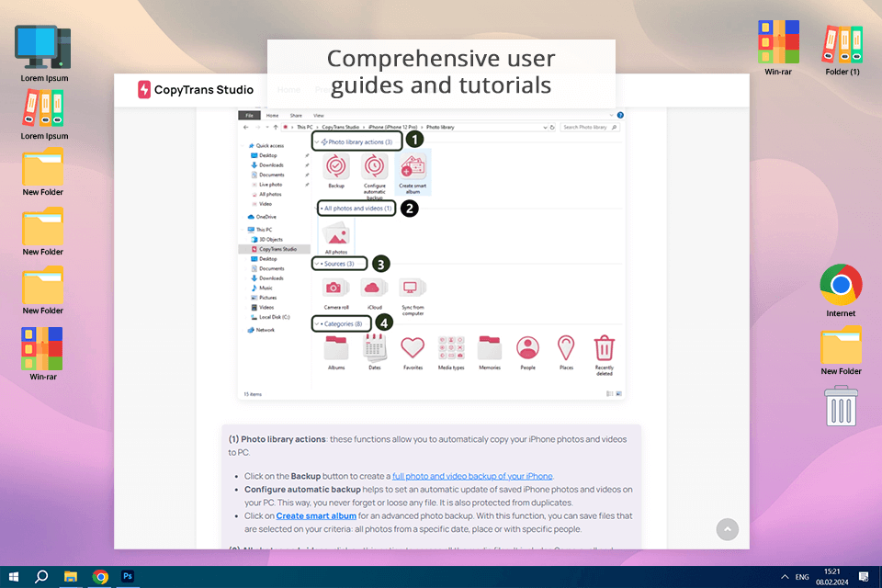Open Chrome from the taskbar
The width and height of the screenshot is (882, 588).
coord(101,577)
